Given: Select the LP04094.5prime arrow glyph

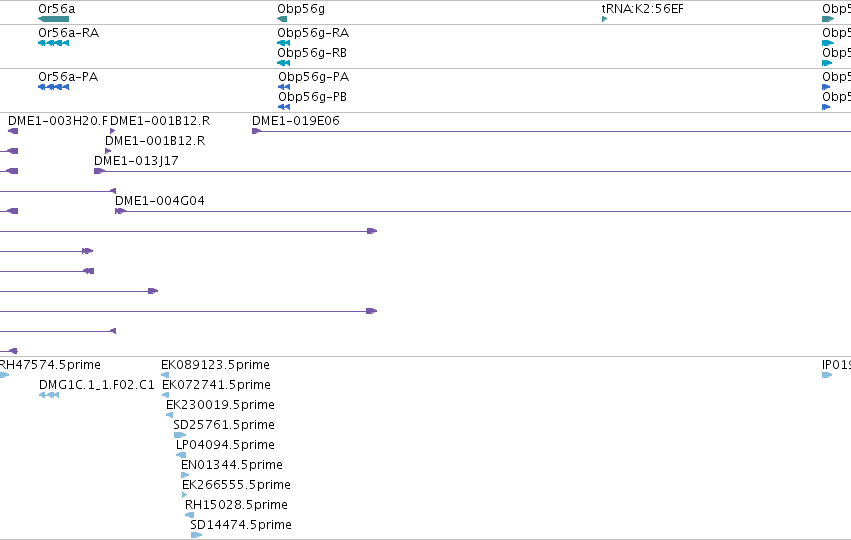Looking at the screenshot, I should [181, 455].
